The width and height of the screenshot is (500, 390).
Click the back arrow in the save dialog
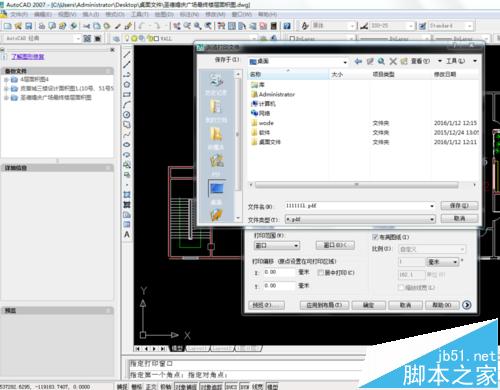pyautogui.click(x=358, y=61)
